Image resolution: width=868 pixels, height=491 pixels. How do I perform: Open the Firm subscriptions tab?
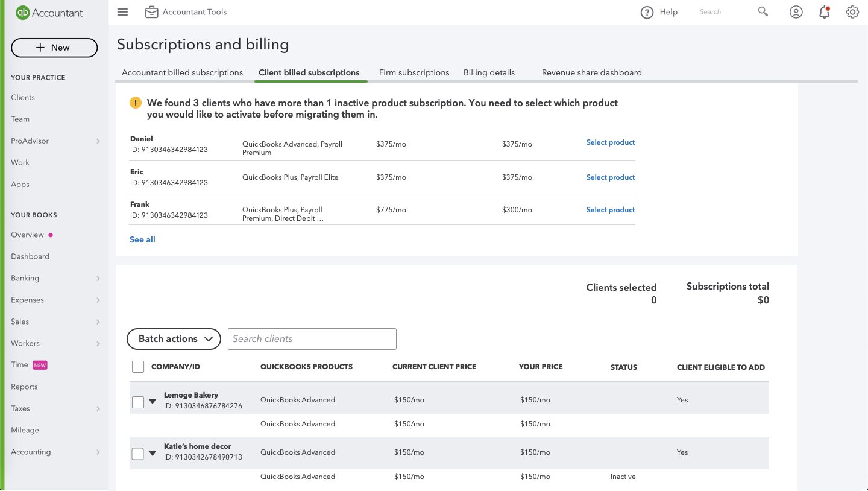click(414, 72)
